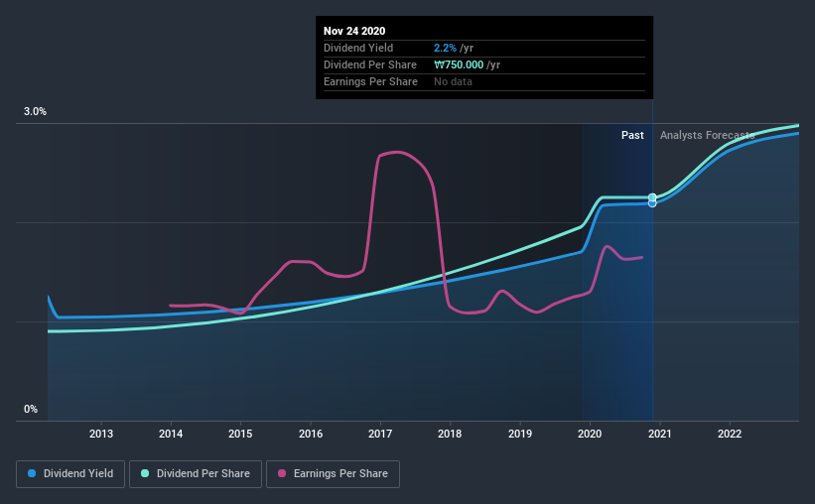Click the blue Dividend Yield legend dot
Image resolution: width=815 pixels, height=504 pixels.
(x=32, y=473)
